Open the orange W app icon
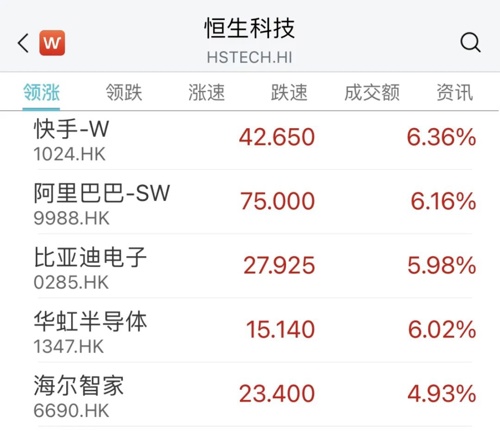The image size is (500, 431). pos(52,43)
